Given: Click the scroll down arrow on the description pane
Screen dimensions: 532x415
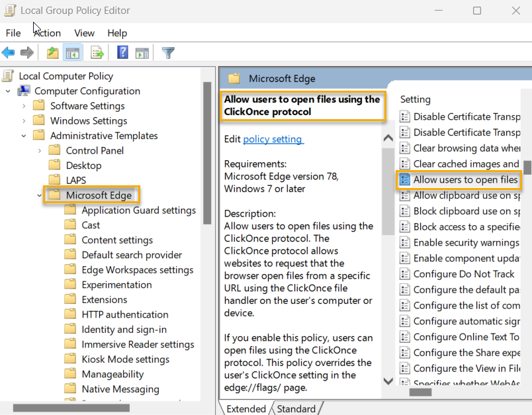Looking at the screenshot, I should pyautogui.click(x=388, y=381).
